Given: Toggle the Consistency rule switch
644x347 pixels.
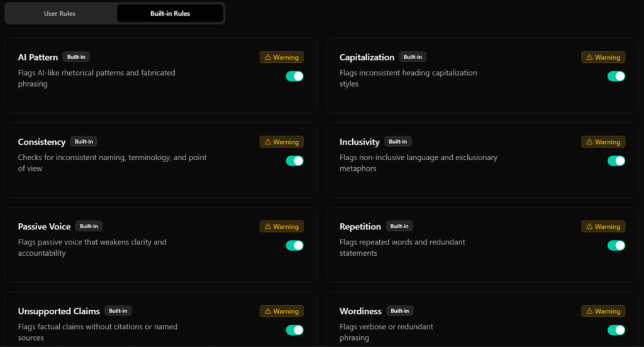Looking at the screenshot, I should pyautogui.click(x=294, y=161).
